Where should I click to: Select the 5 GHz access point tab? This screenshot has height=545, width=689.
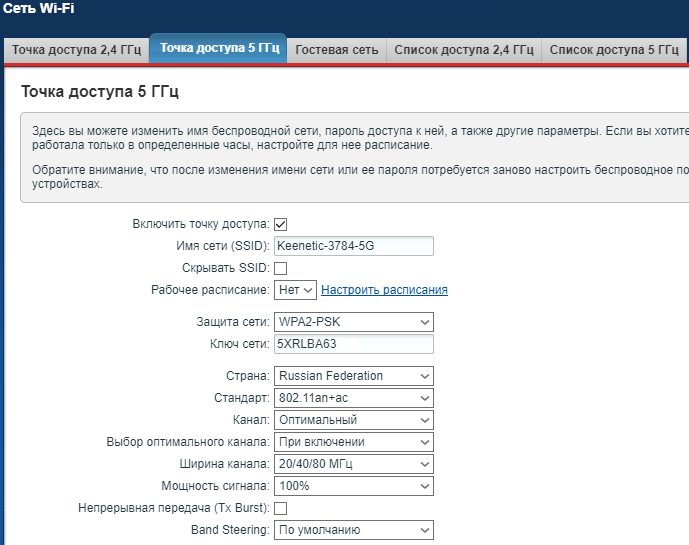pos(218,48)
